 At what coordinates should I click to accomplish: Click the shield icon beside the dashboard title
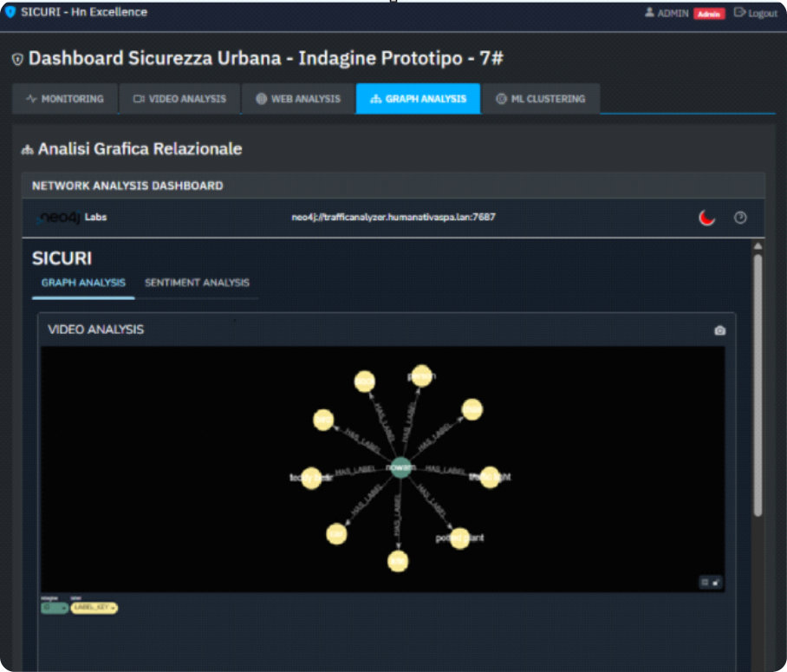tap(16, 59)
